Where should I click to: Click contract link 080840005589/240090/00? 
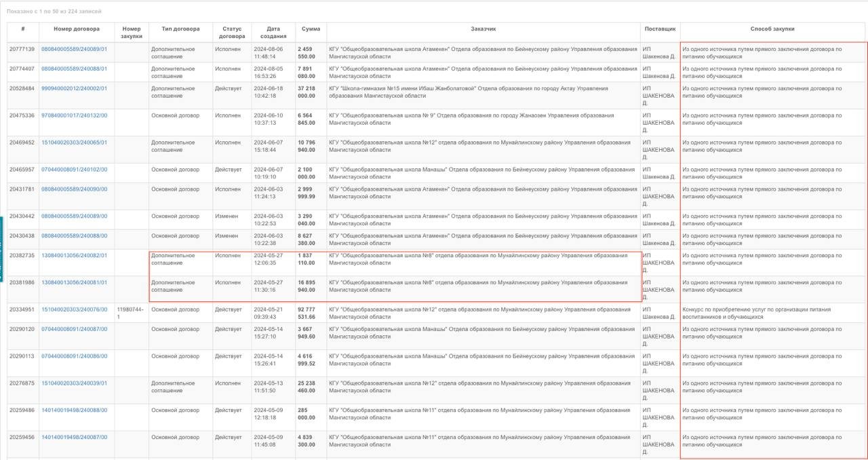[x=74, y=189]
